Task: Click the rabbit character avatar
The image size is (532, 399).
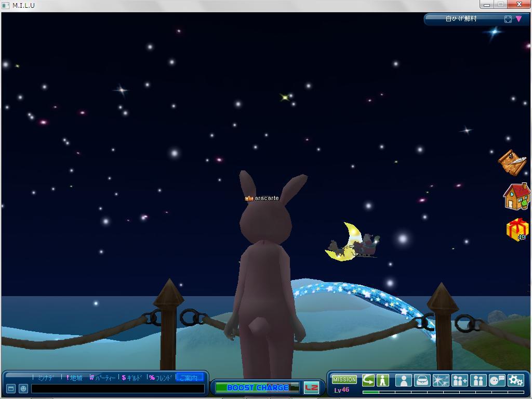Action: tap(267, 271)
